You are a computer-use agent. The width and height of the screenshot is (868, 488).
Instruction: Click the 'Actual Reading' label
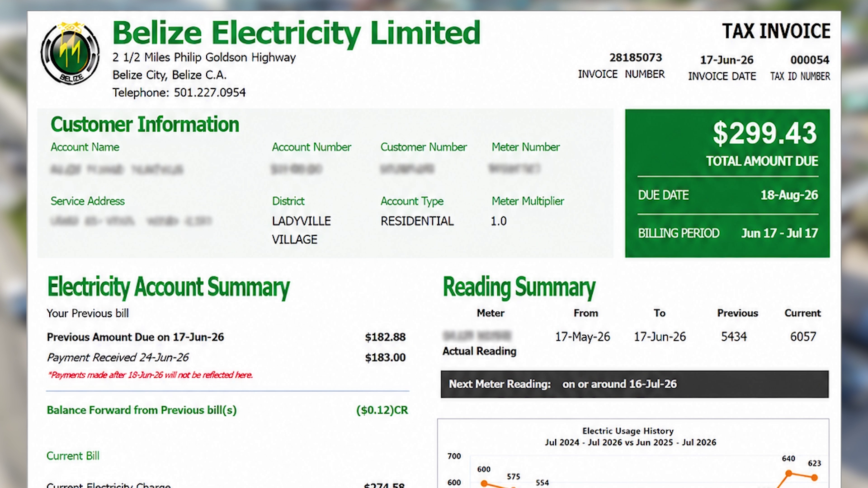(x=479, y=351)
